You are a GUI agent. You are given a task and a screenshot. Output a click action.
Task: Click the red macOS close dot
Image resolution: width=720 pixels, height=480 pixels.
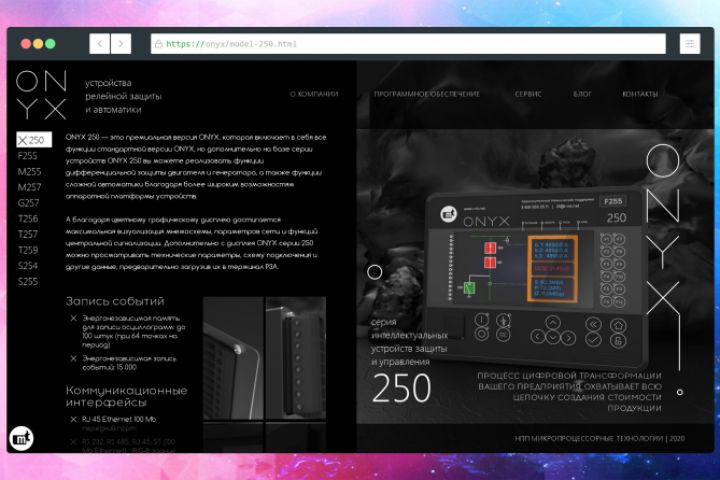pos(26,44)
